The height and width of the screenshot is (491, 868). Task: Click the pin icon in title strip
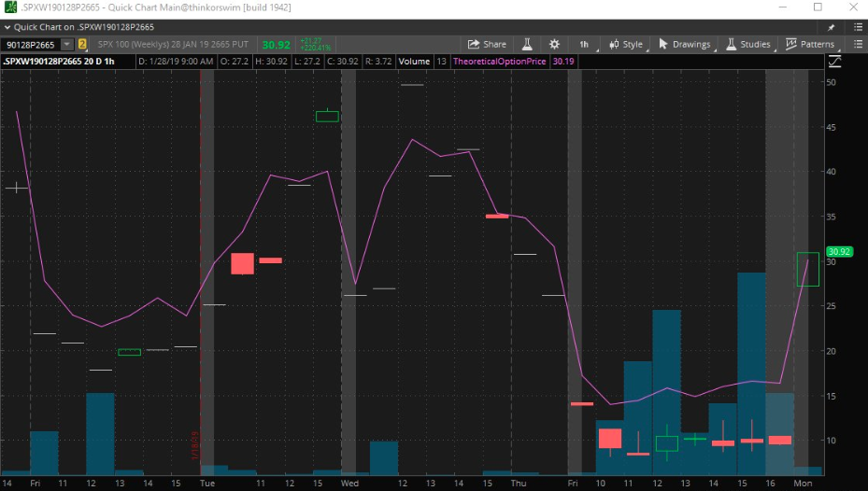click(x=832, y=27)
